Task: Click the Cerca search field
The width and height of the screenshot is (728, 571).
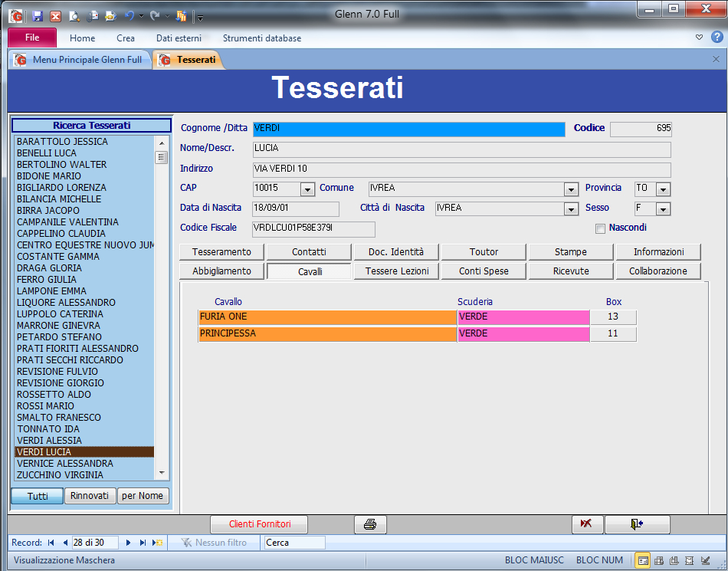Action: [x=294, y=543]
